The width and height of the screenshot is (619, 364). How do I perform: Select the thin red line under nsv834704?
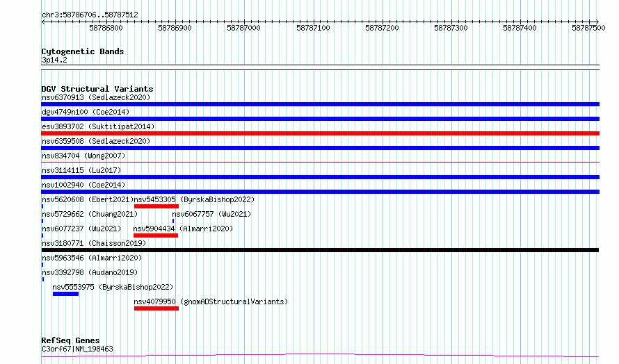pos(320,162)
